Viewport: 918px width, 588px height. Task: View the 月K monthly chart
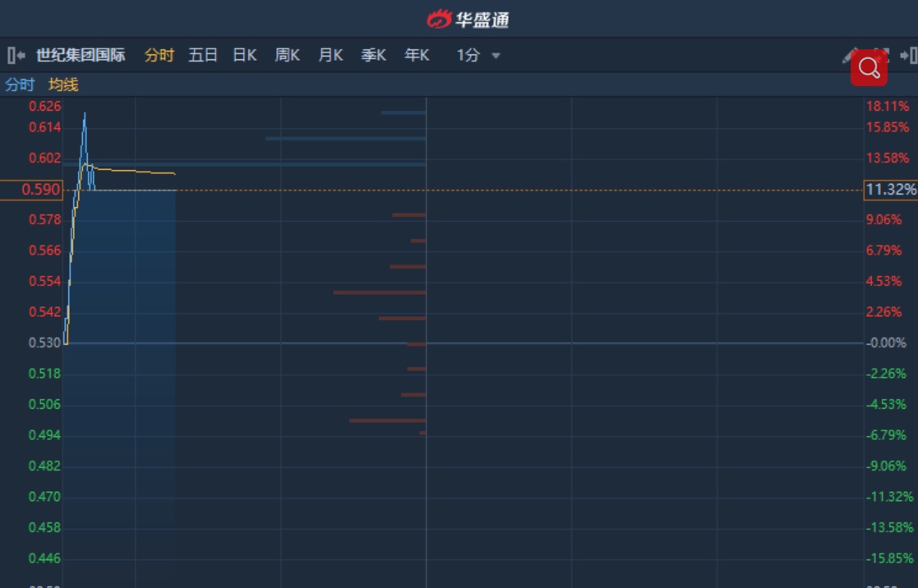[330, 56]
